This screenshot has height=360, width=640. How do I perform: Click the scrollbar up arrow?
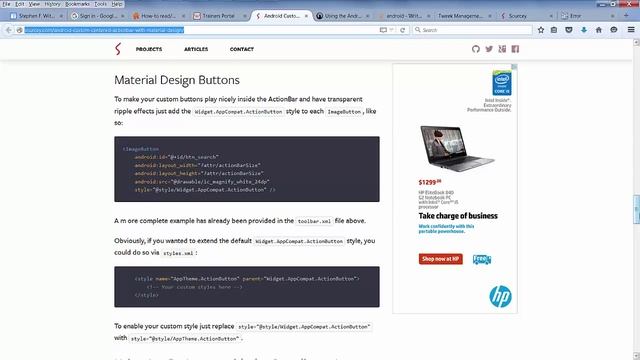(x=636, y=42)
